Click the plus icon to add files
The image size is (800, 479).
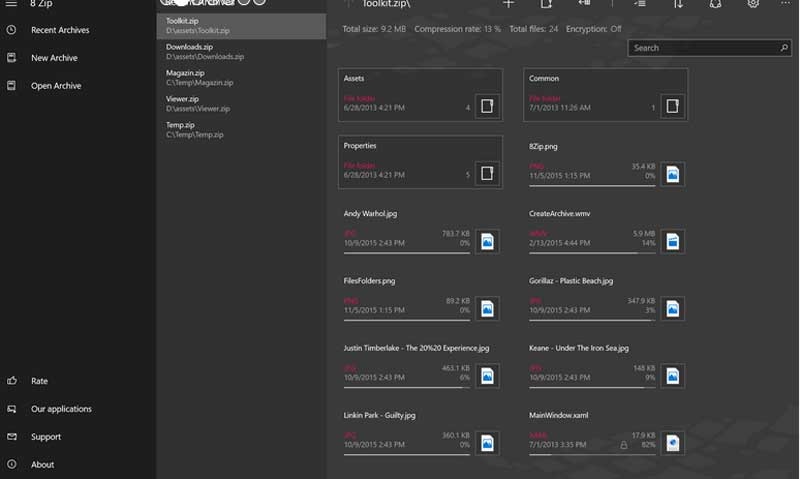click(x=508, y=5)
